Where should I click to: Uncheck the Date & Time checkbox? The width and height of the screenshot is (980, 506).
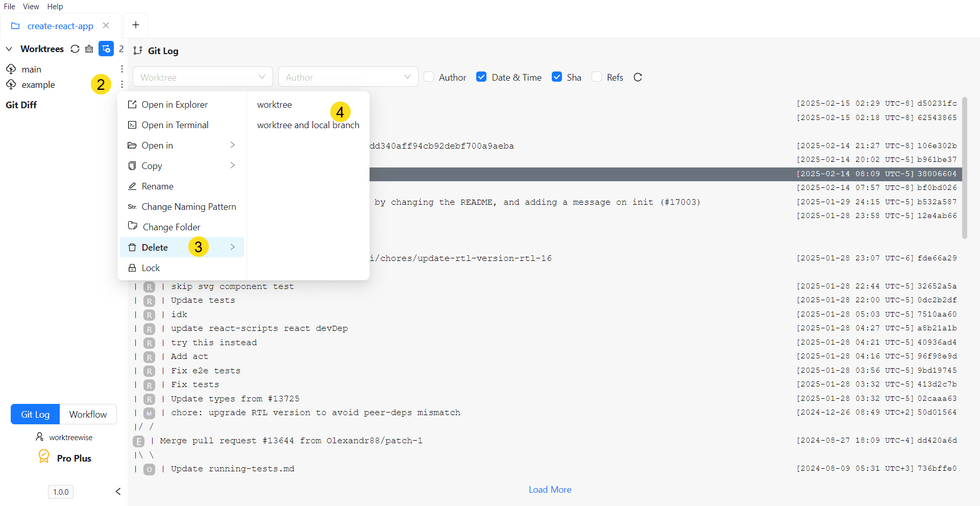pos(481,77)
